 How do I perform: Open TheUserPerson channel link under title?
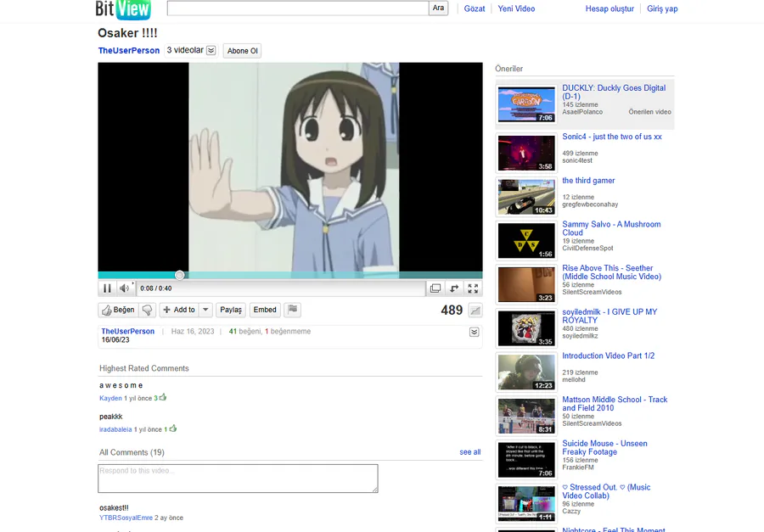129,51
